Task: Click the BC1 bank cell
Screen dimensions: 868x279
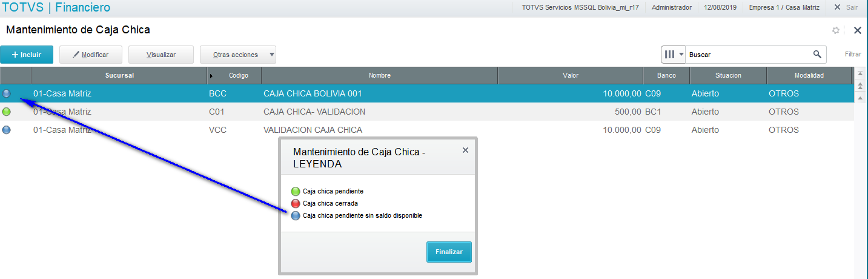Action: click(653, 112)
